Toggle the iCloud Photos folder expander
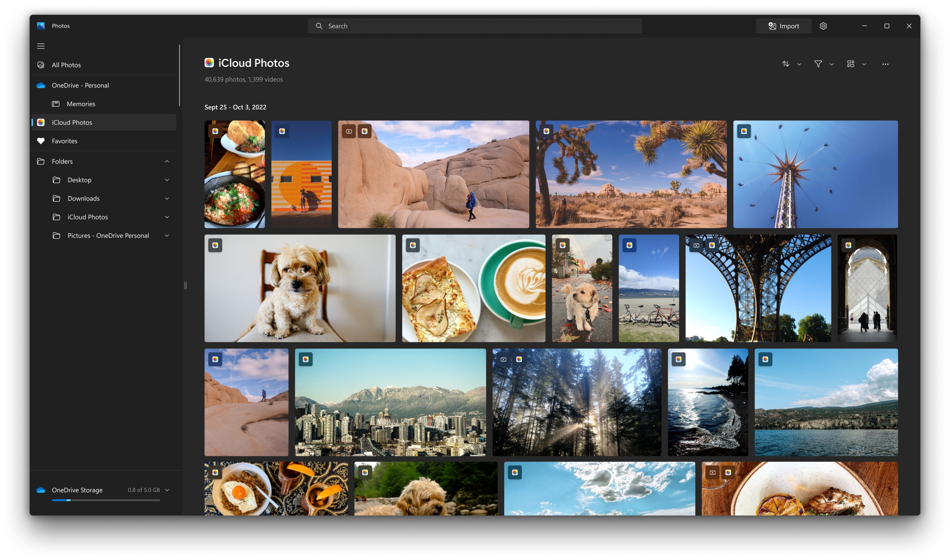 point(168,217)
